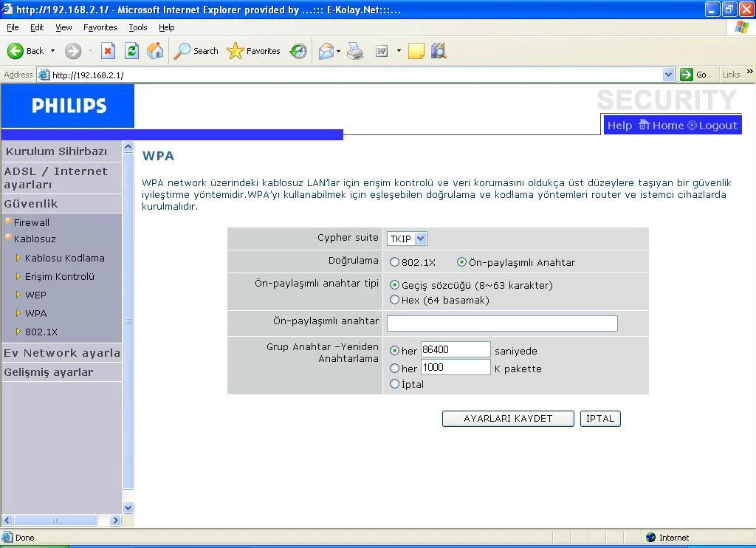Click the Ön-paylaşımlı anahtar text field
Image resolution: width=756 pixels, height=548 pixels.
(502, 323)
